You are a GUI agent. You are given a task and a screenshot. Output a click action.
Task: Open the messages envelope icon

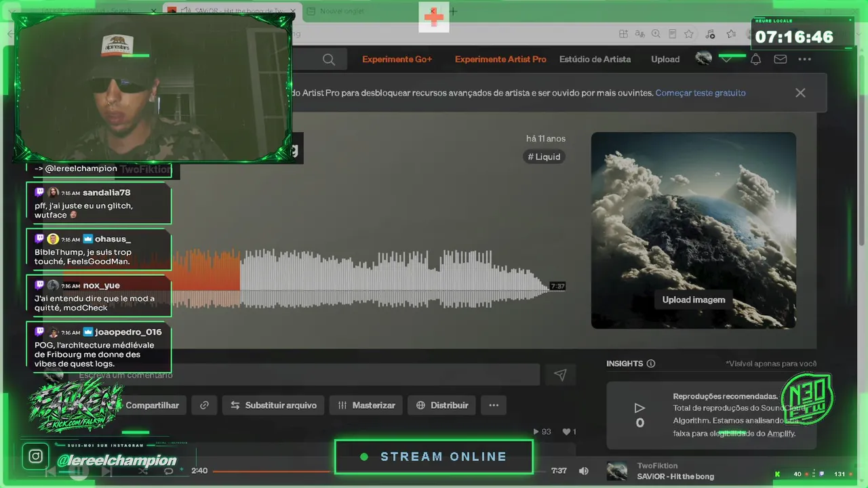point(781,59)
